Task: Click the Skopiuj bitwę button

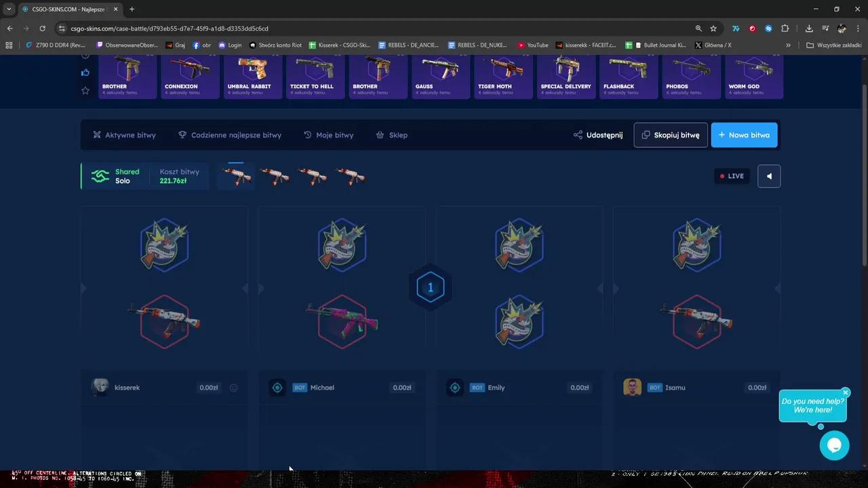Action: (671, 135)
